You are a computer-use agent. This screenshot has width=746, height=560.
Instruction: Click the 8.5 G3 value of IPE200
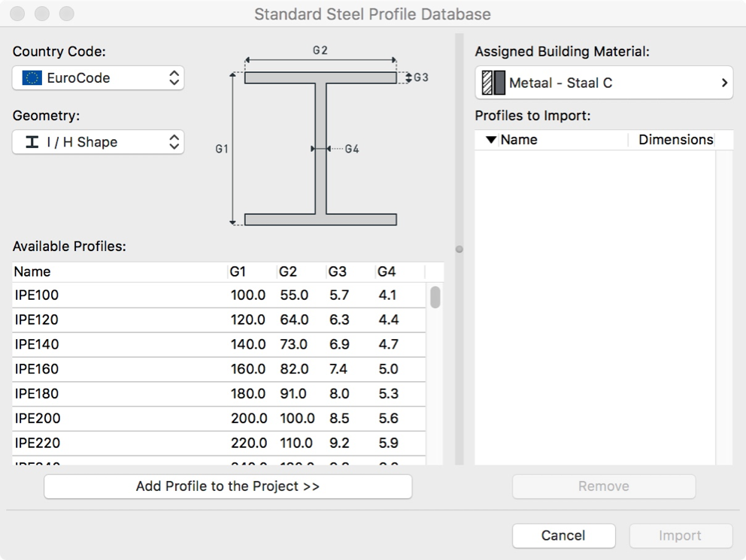coord(339,419)
